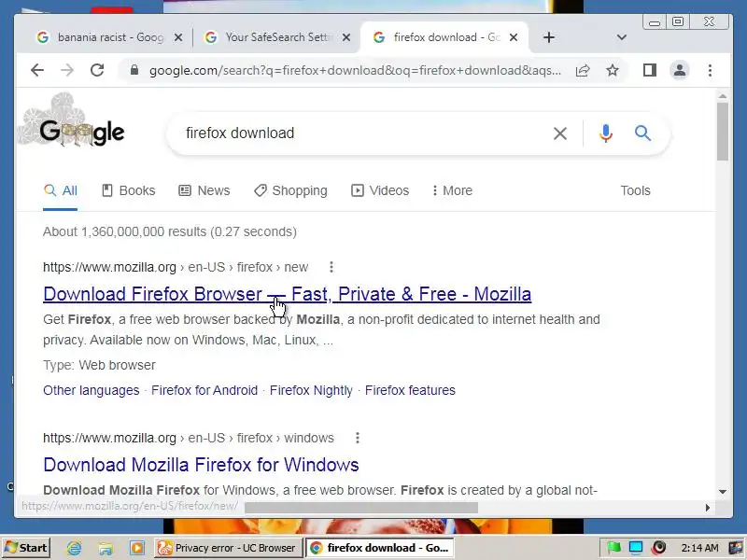Click the round red-and-black tray icon

[x=659, y=548]
